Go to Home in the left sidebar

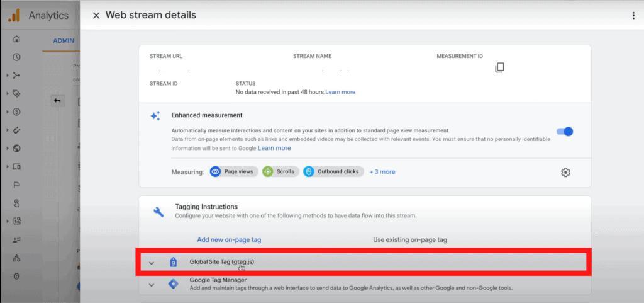point(17,39)
